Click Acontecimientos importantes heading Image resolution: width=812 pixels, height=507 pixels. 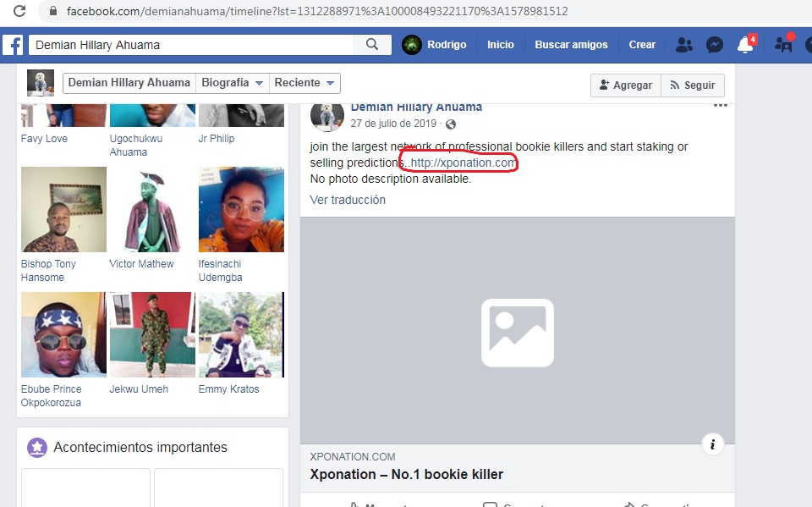[140, 448]
